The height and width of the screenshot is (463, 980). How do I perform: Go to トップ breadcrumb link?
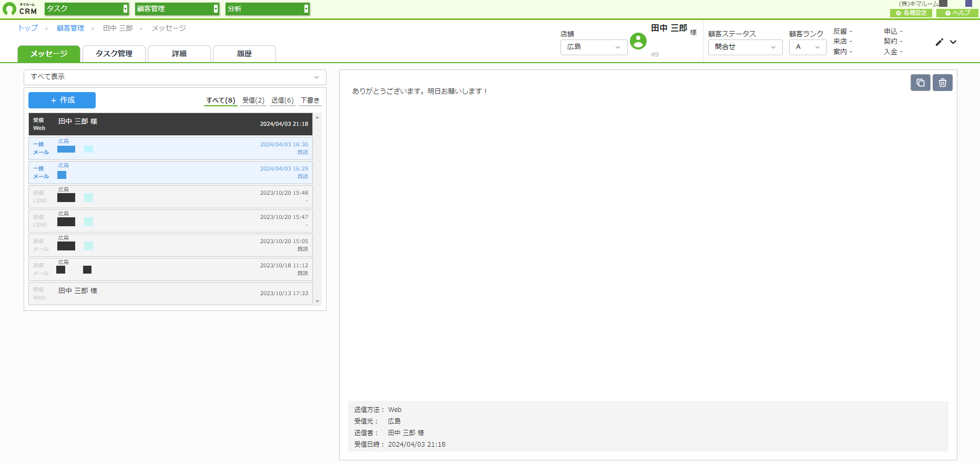tap(28, 28)
